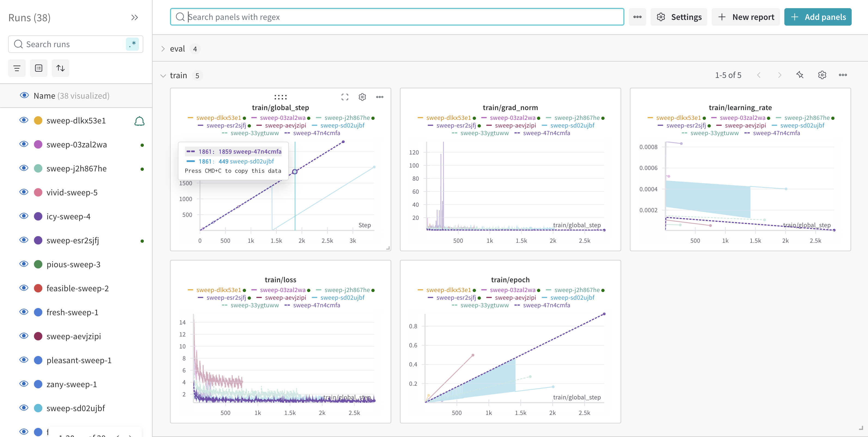Viewport: 868px width, 437px height.
Task: Hide run sweep-esr2sjfj using its eye icon
Action: point(24,240)
